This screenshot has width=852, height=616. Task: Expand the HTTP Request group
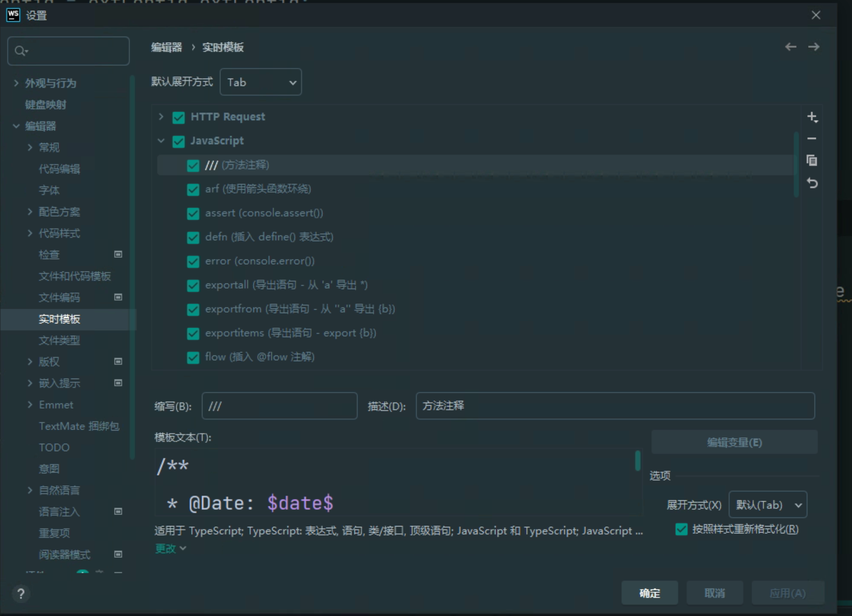[161, 116]
